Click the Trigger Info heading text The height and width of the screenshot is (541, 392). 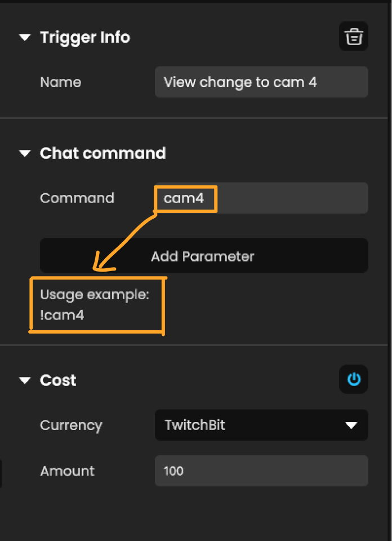(85, 38)
